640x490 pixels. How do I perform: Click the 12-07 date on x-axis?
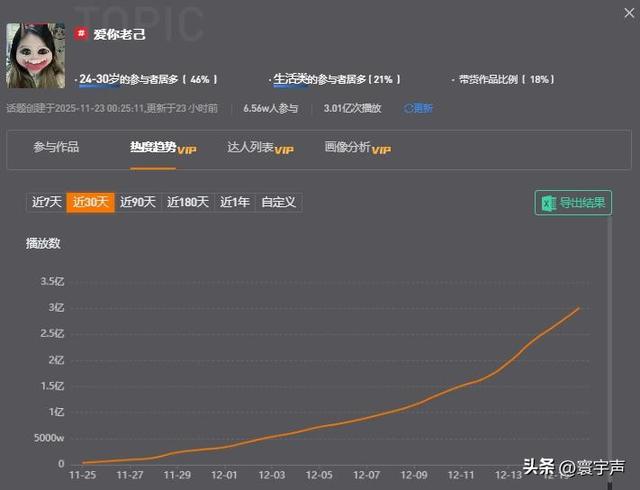click(x=367, y=475)
